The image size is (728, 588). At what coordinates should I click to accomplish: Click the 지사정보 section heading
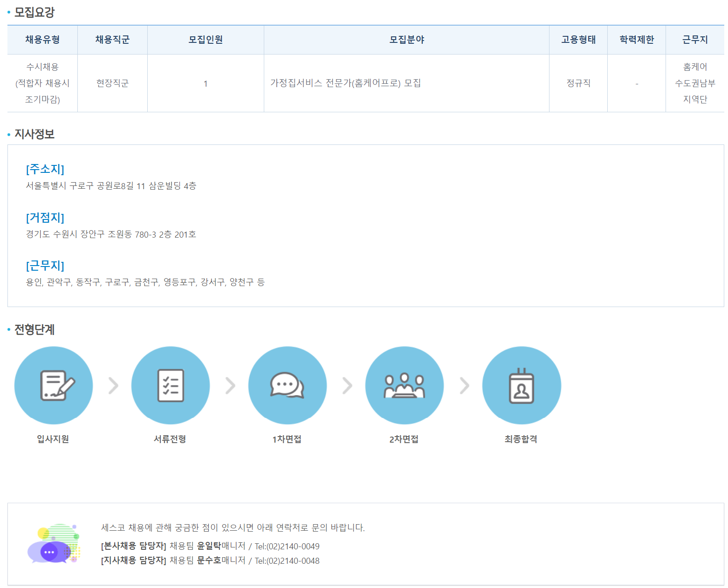34,134
